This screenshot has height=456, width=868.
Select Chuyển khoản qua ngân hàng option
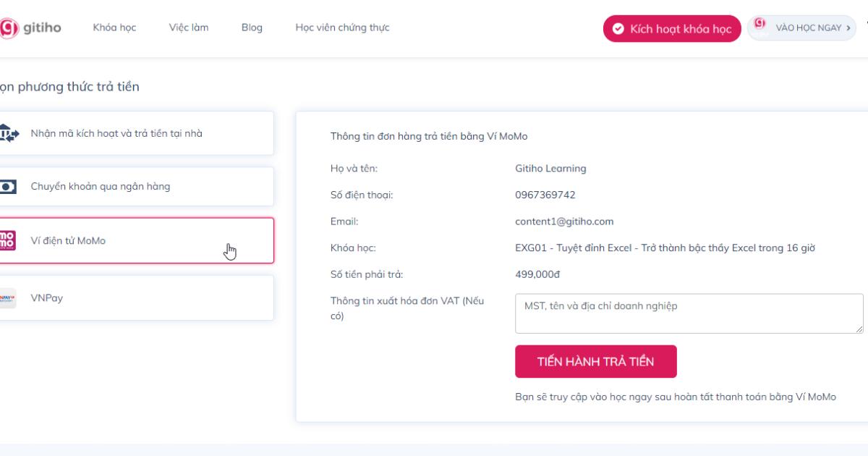137,187
